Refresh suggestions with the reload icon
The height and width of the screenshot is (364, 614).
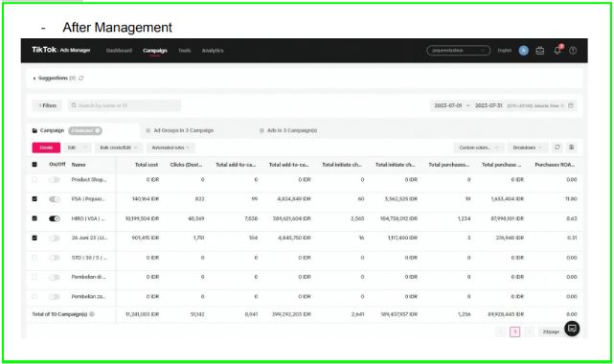click(81, 79)
